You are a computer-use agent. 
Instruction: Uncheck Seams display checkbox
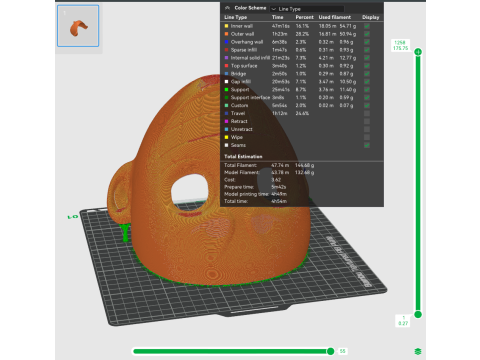pyautogui.click(x=367, y=145)
